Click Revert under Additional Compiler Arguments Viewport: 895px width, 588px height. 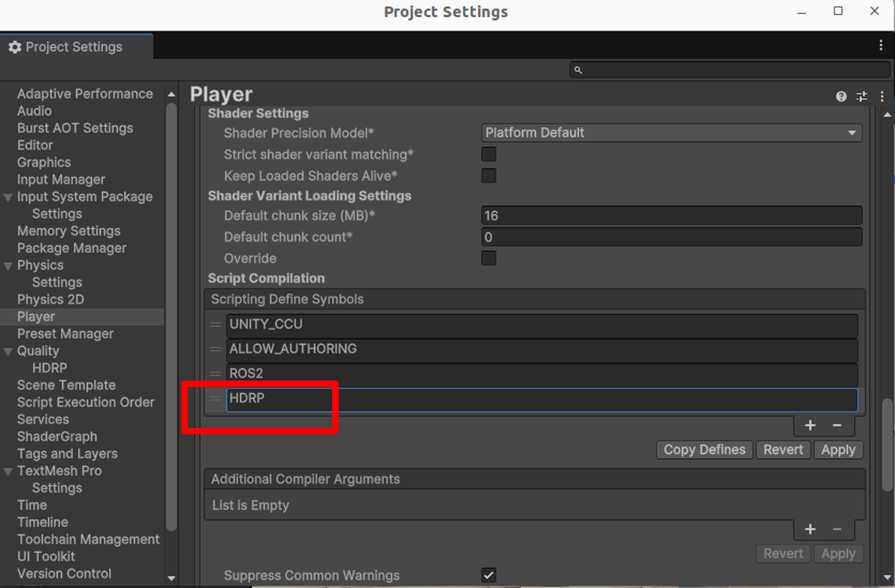point(783,553)
